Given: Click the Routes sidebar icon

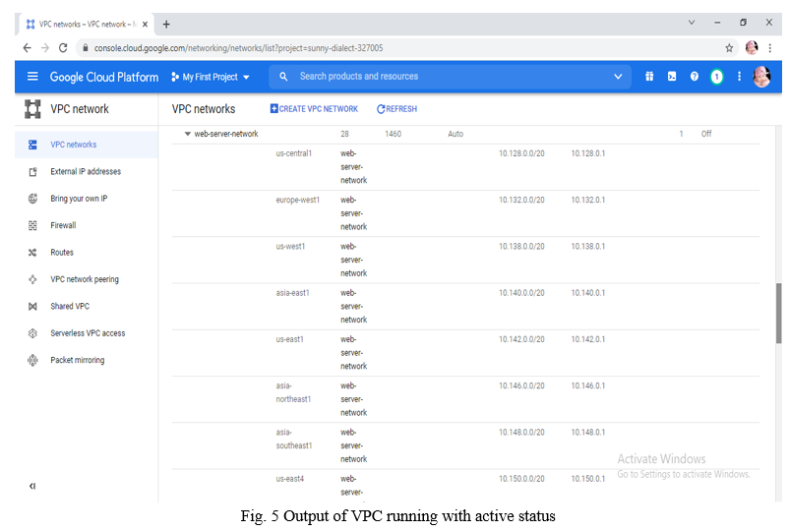Looking at the screenshot, I should pos(32,253).
